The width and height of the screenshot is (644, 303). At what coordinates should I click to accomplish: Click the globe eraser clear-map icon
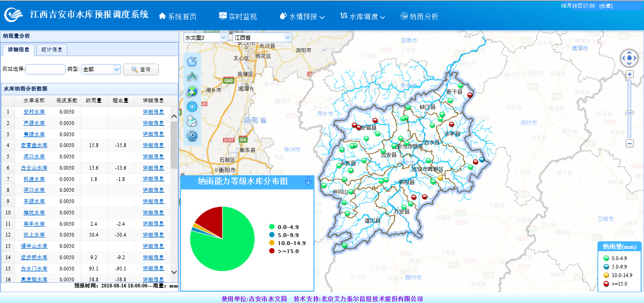[x=191, y=91]
